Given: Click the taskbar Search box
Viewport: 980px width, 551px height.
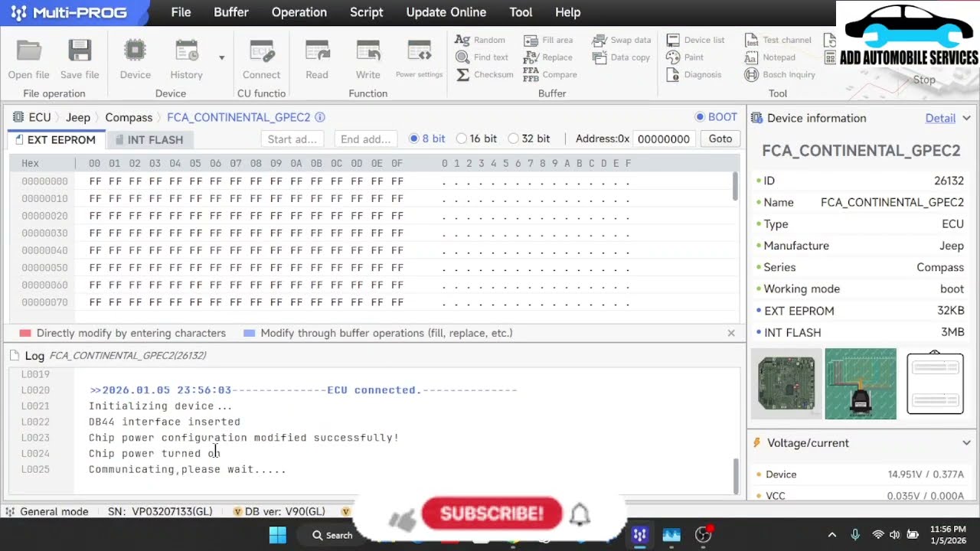Looking at the screenshot, I should click(332, 535).
